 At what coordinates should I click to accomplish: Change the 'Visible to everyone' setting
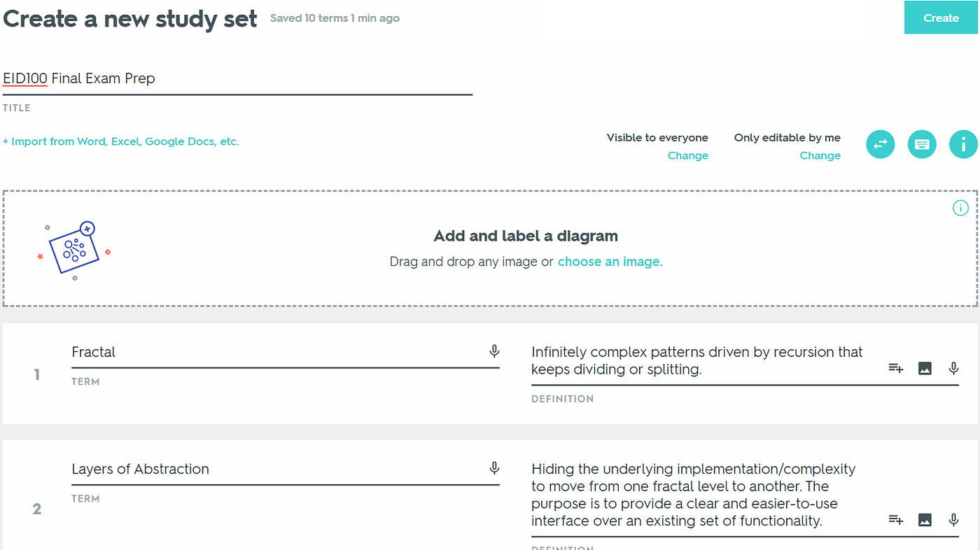click(687, 155)
